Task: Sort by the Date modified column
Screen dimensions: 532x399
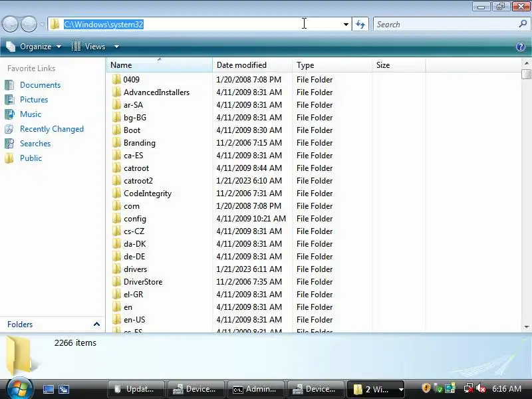Action: [x=252, y=65]
